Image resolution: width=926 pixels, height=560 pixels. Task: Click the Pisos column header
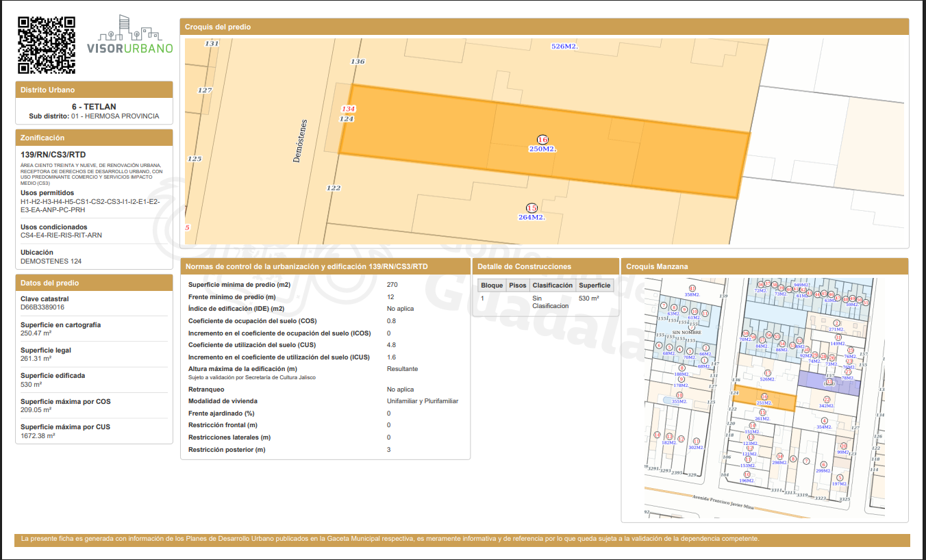(x=518, y=285)
